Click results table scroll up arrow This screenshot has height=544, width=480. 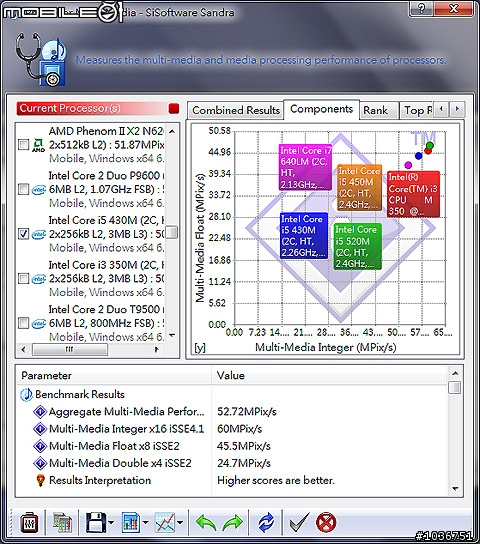[x=455, y=373]
